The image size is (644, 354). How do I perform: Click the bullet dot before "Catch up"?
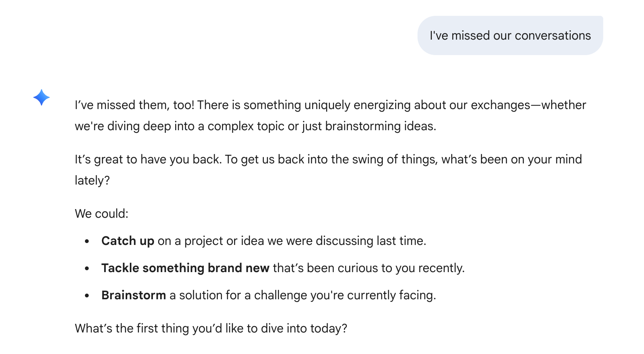pos(87,241)
